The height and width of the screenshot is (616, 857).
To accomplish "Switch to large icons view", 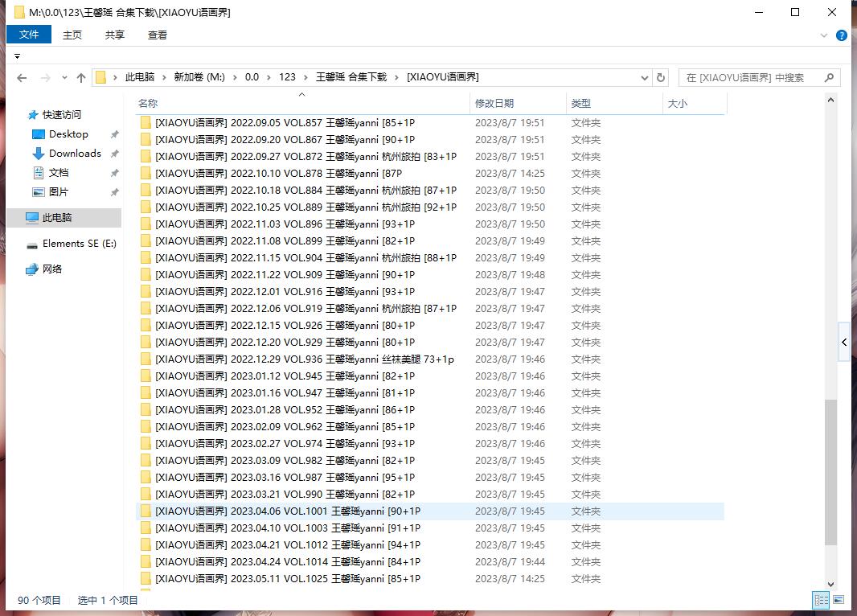I will [x=839, y=600].
